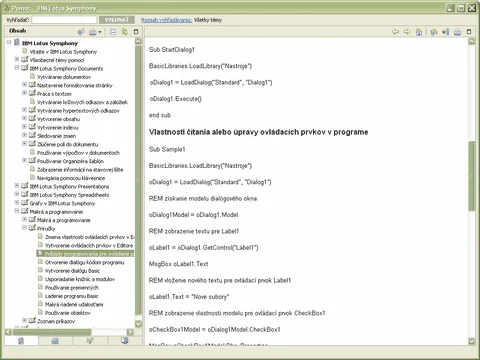Click the page icon beside Ladenie programu Basic
This screenshot has width=480, height=360.
40,295
